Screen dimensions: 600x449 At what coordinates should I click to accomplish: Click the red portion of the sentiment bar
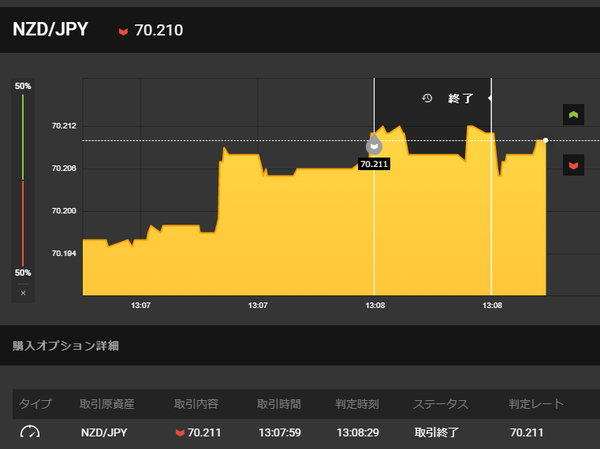23,224
